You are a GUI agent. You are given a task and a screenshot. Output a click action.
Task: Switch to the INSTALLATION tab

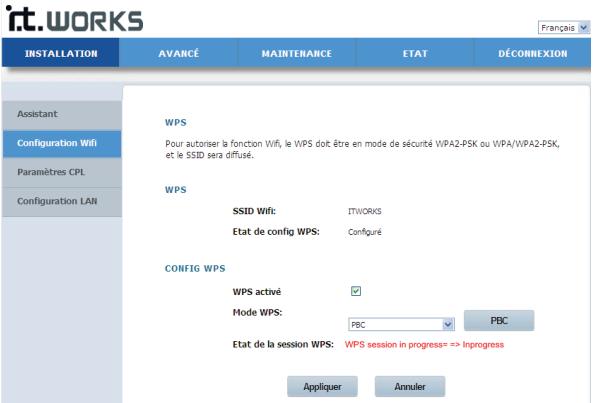click(x=61, y=53)
